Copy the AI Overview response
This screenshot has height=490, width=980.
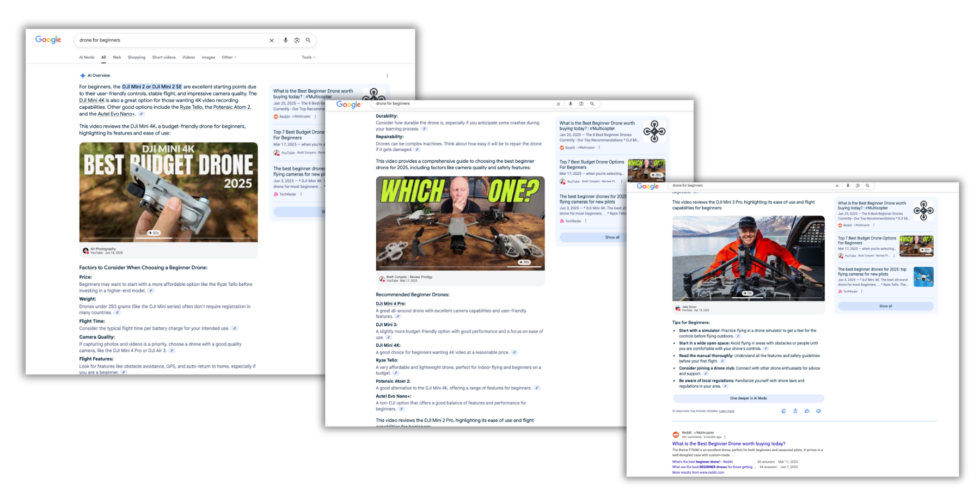783,411
